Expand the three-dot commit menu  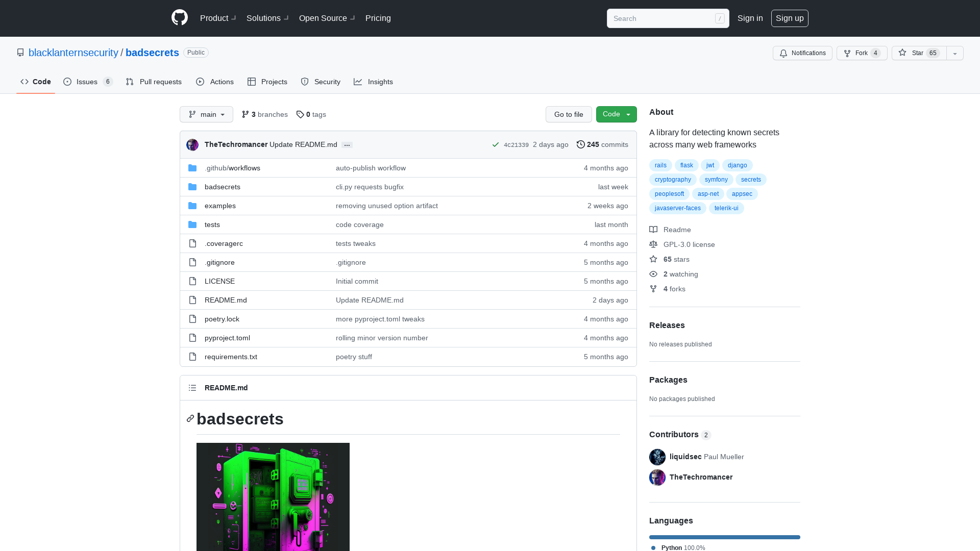coord(347,145)
